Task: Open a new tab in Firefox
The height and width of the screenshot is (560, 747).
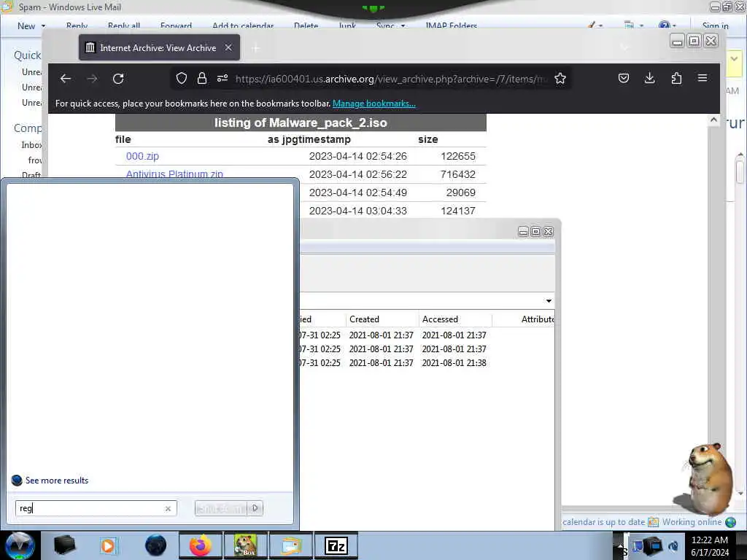Action: pyautogui.click(x=256, y=47)
